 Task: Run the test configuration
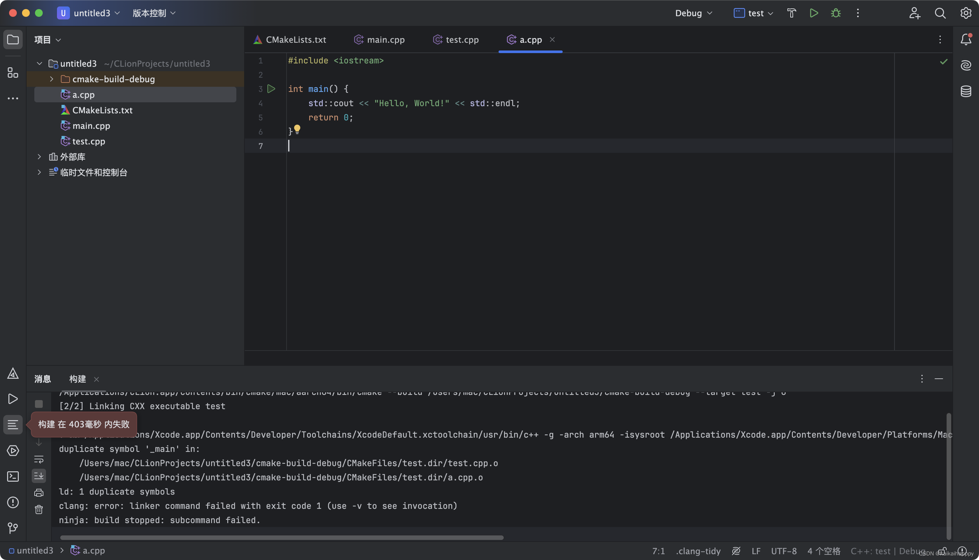pos(814,13)
